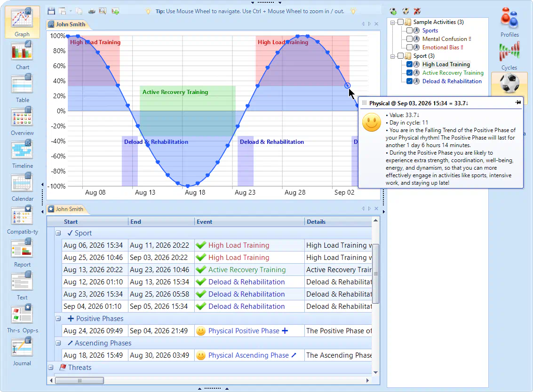Open the Overview view
Screen dimensions: 533x392
pos(22,121)
